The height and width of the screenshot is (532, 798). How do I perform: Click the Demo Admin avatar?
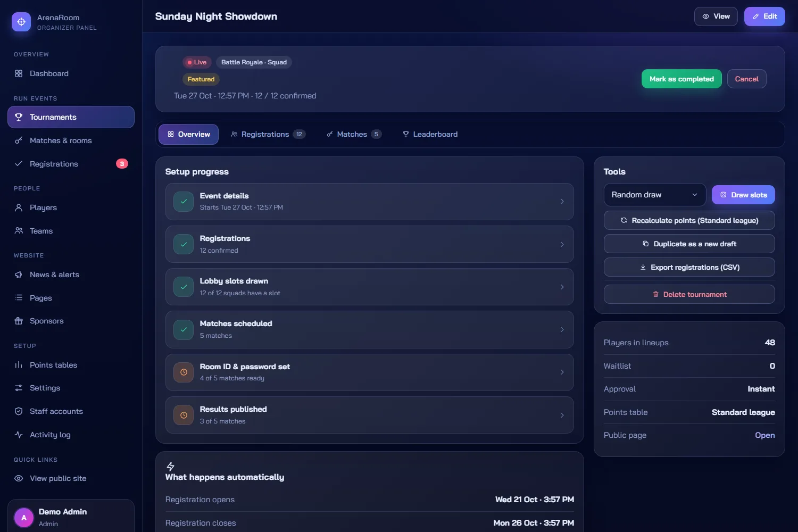pyautogui.click(x=23, y=518)
